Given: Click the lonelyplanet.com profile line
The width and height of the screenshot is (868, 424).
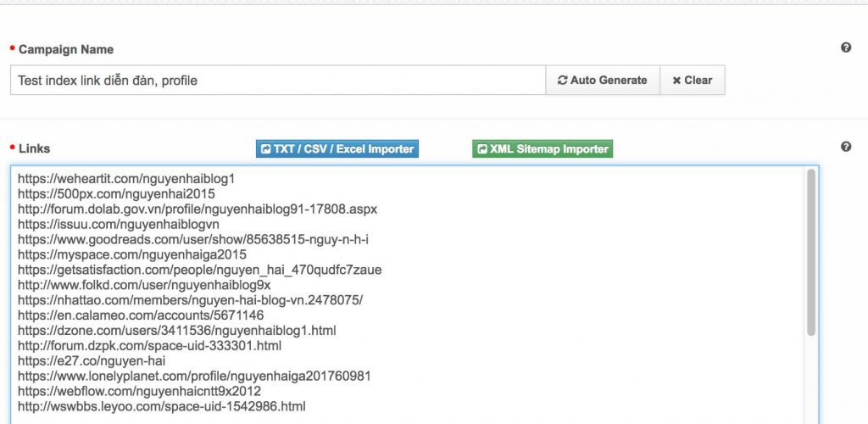Looking at the screenshot, I should pyautogui.click(x=194, y=377).
